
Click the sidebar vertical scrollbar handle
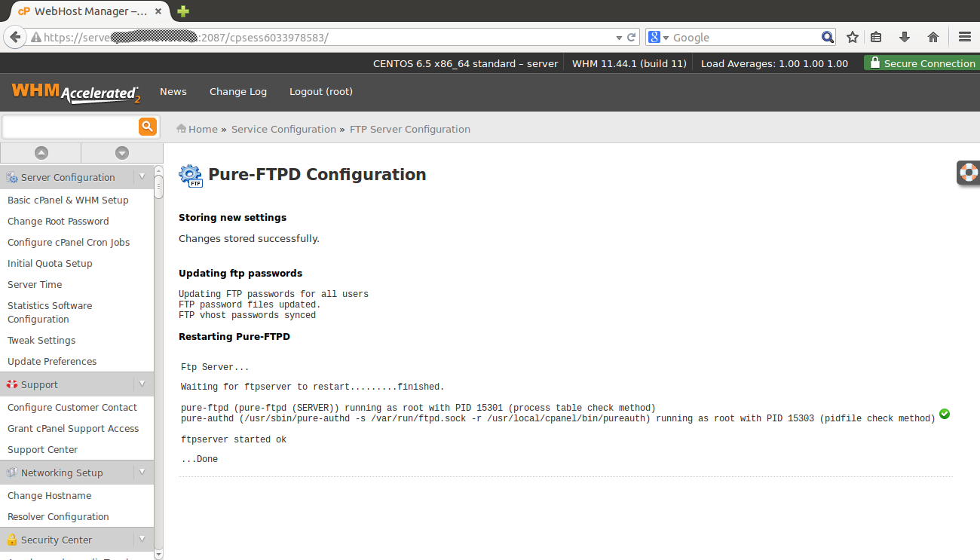point(158,186)
